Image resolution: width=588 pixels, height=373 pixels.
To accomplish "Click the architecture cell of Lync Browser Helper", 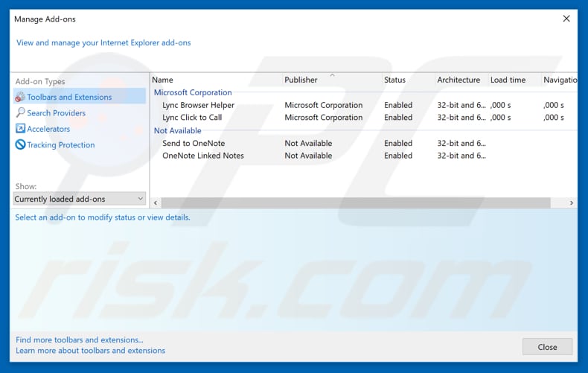I will [x=461, y=105].
